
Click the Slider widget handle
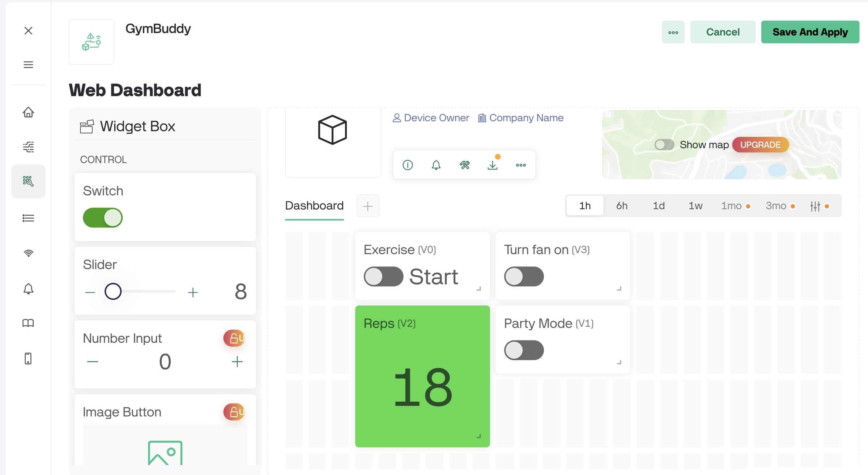click(113, 291)
